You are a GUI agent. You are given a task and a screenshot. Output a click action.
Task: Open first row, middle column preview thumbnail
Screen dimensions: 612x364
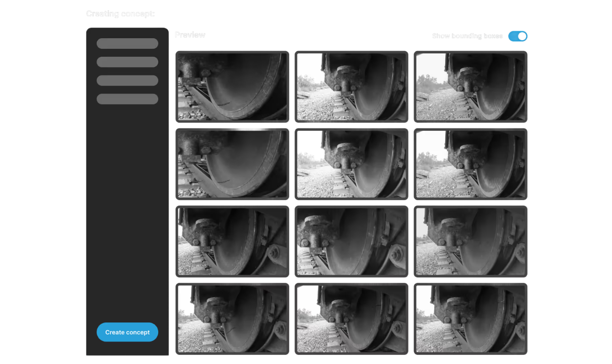coord(351,86)
